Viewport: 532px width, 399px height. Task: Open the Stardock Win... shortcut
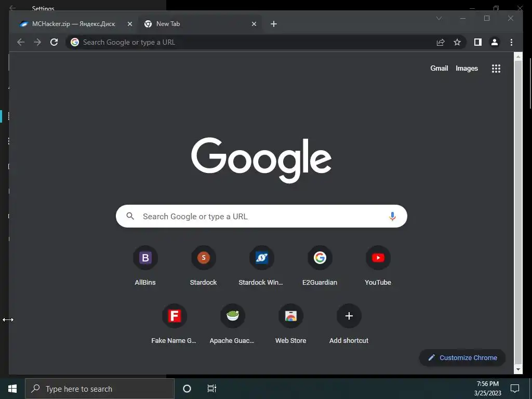[x=262, y=266]
